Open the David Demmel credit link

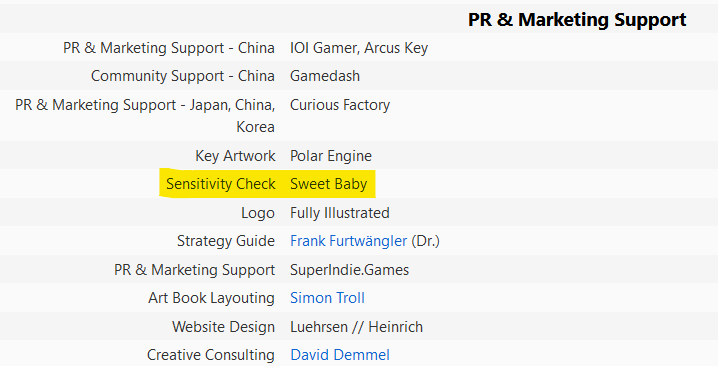click(340, 355)
